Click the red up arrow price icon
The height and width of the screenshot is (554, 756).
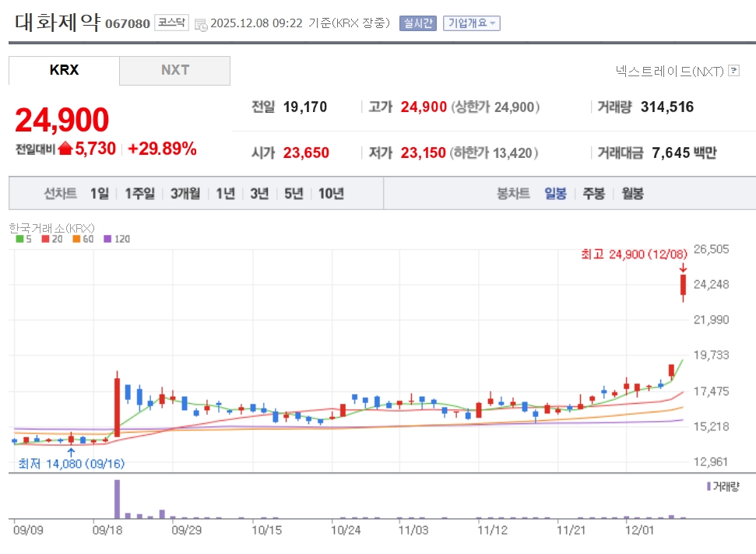point(65,149)
